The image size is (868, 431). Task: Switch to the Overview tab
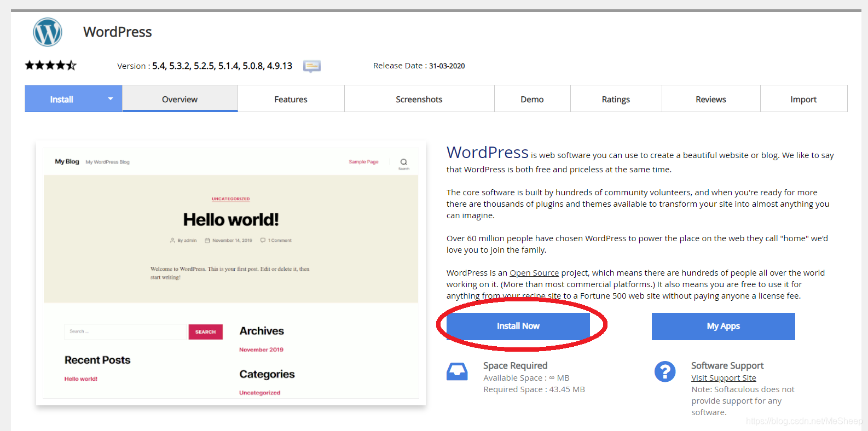tap(180, 99)
